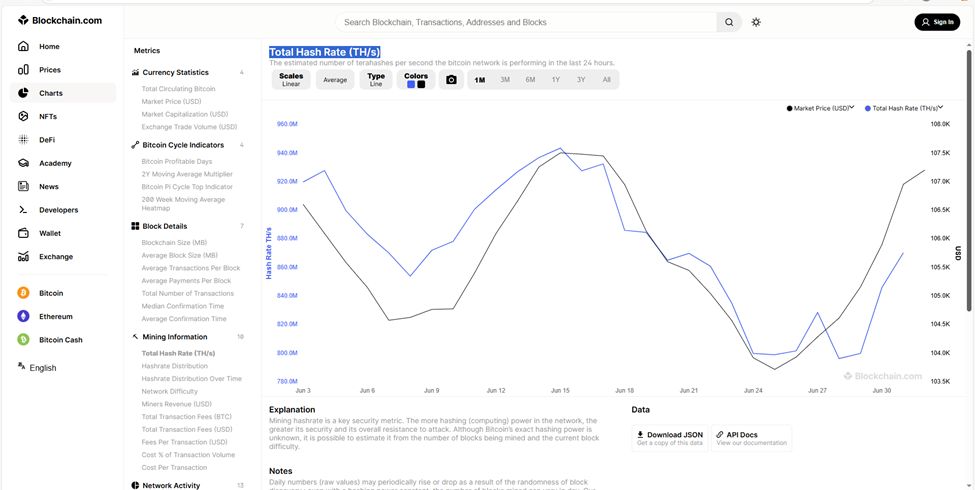Select the 6M time range
This screenshot has width=975, height=490.
coord(530,80)
